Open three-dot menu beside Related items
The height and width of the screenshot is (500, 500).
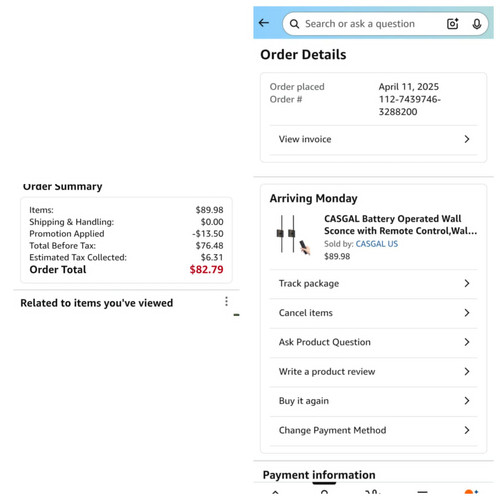coord(226,301)
